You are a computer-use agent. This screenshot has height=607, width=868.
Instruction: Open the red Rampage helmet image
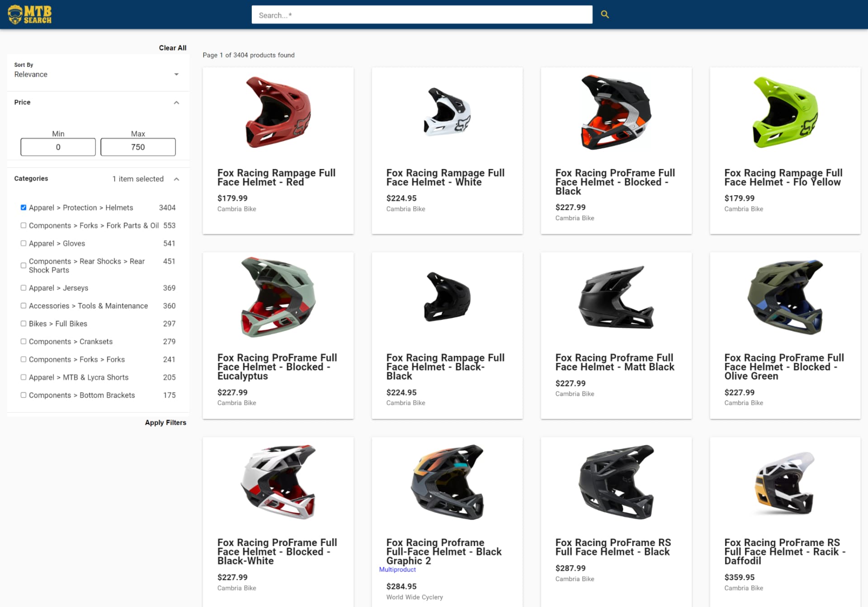point(278,112)
